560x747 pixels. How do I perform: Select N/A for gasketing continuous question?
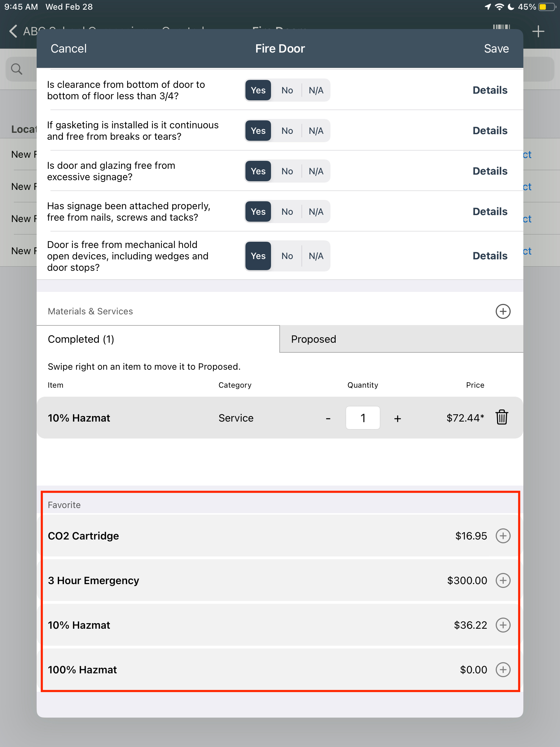(x=316, y=131)
